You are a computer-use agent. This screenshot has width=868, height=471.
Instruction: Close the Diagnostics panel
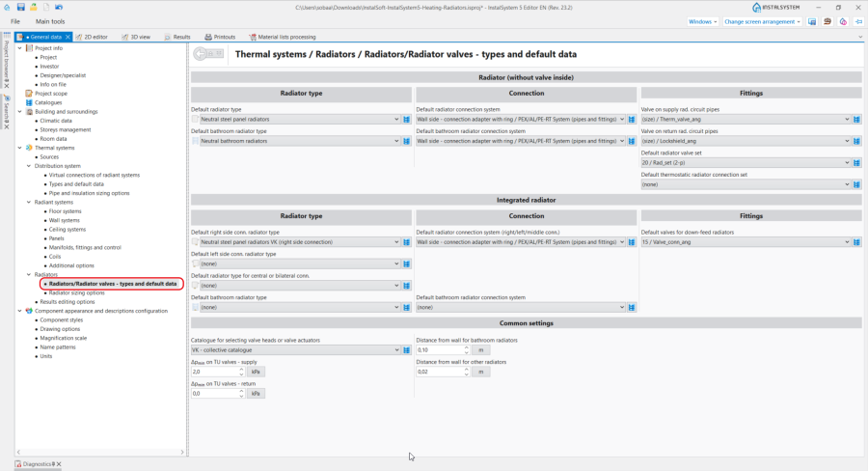pos(59,464)
